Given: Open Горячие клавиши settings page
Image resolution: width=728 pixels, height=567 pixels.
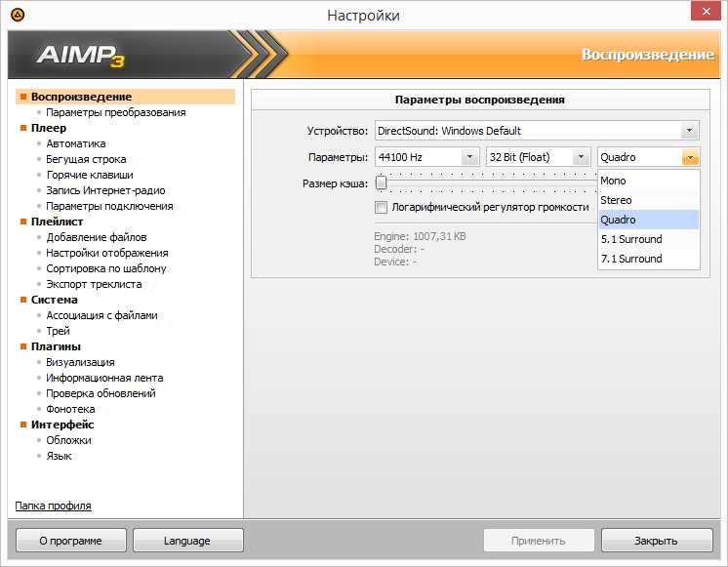Looking at the screenshot, I should click(x=90, y=175).
